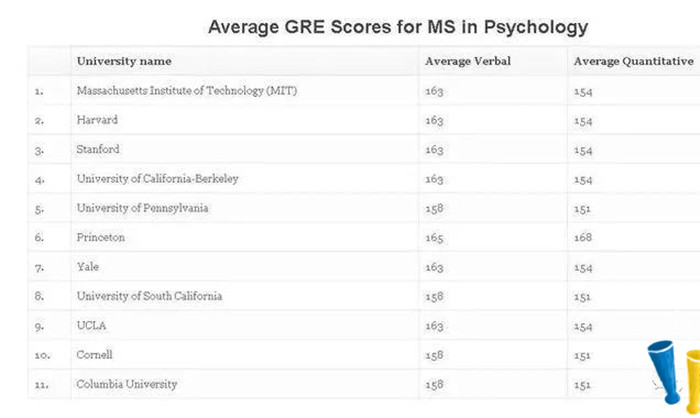Click the Average GRE Scores title

(398, 27)
